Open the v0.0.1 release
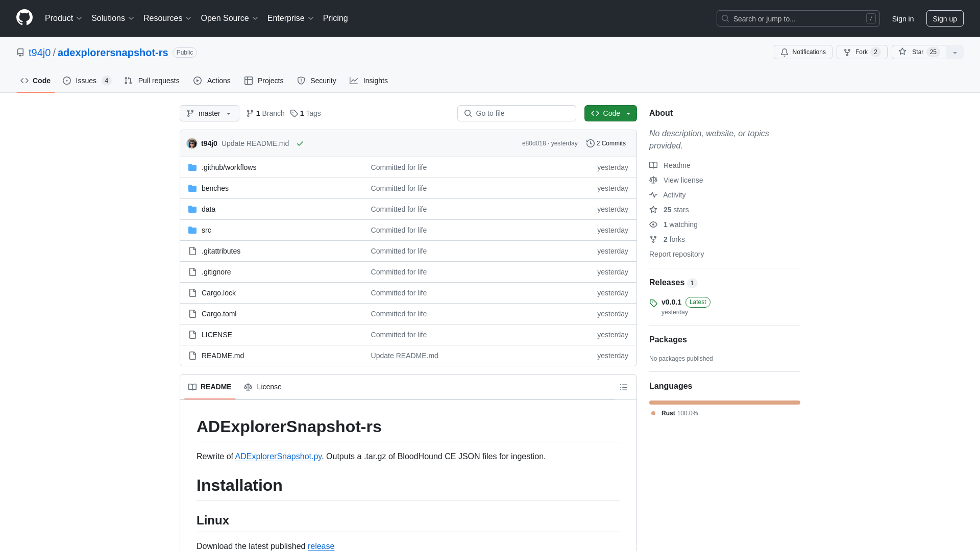The height and width of the screenshot is (551, 980). point(671,302)
